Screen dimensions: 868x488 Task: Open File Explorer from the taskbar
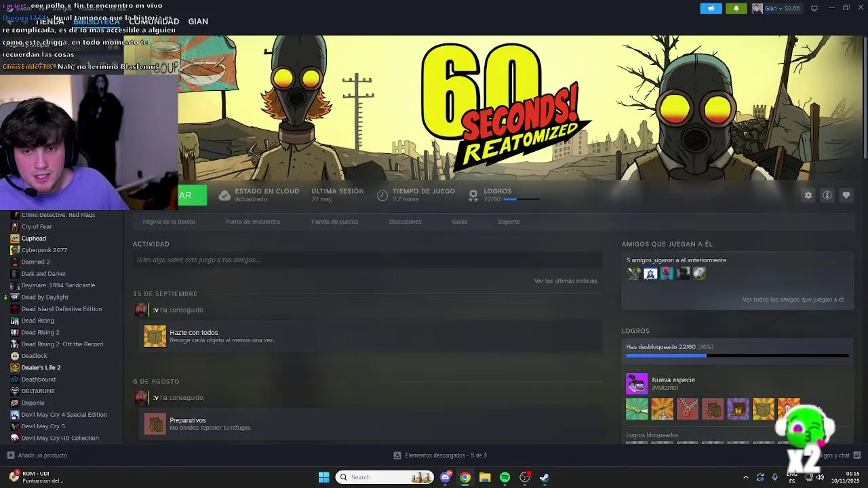[485, 477]
